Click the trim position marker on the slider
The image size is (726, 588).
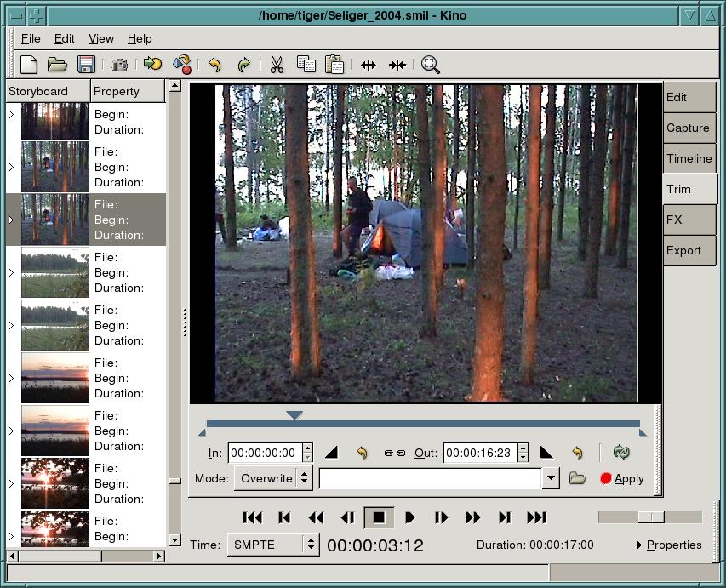click(x=295, y=414)
